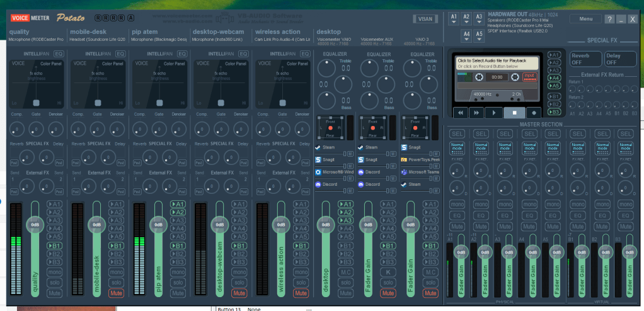Screen dimensions: 644x311
Task: Click the desktop strip's 0dB fader knob
Action: (326, 224)
